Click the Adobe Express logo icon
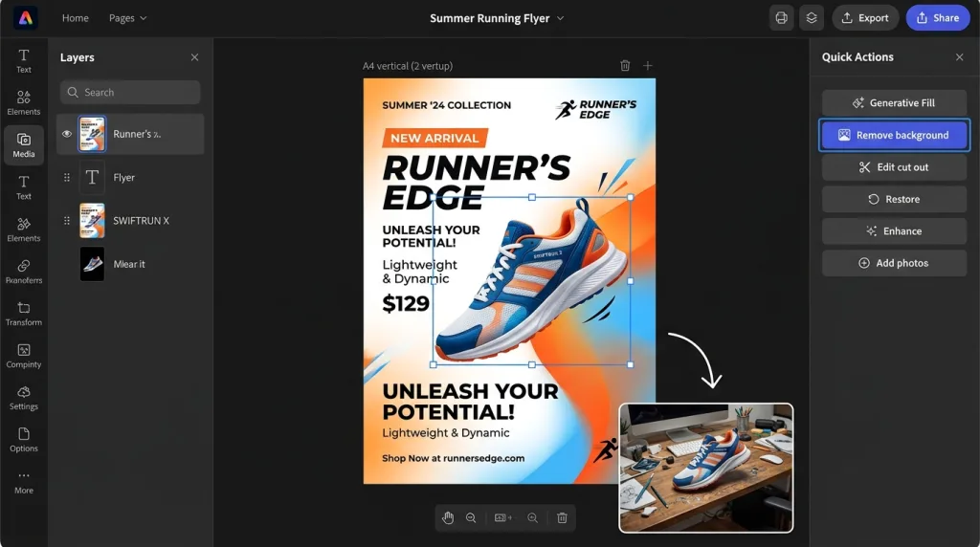 pos(26,18)
